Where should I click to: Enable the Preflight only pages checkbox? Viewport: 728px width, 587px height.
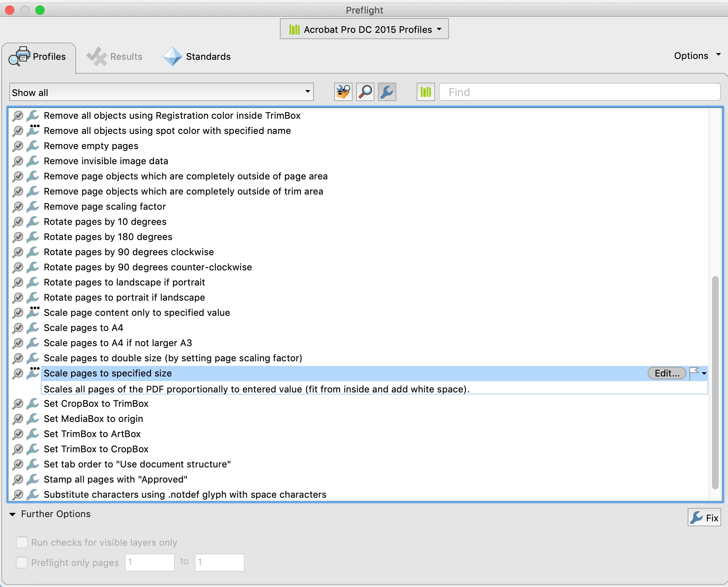[x=22, y=563]
